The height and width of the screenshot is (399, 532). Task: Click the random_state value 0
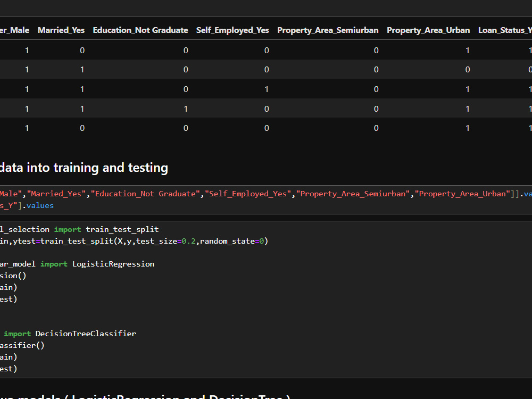click(x=262, y=241)
